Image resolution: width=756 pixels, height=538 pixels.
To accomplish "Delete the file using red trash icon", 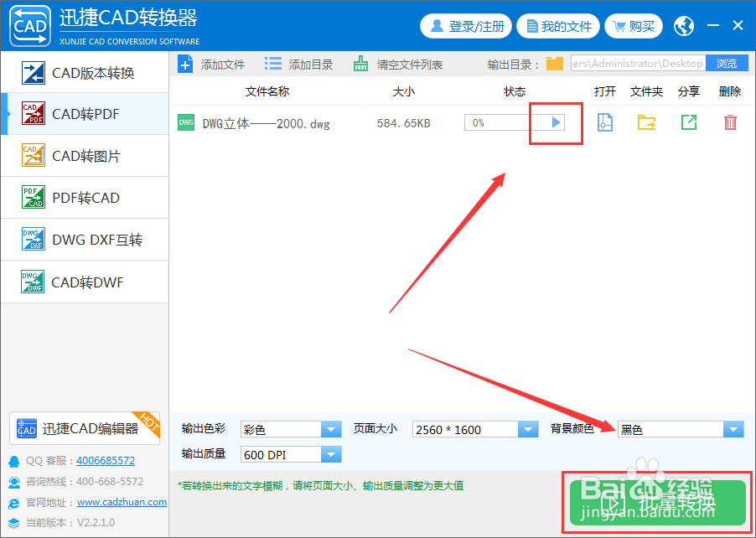I will coord(728,122).
